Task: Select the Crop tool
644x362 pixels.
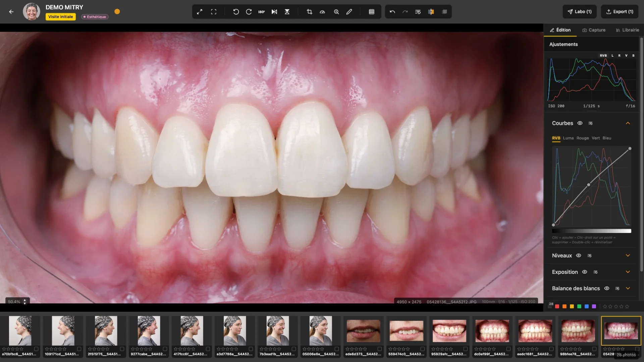Action: (310, 12)
